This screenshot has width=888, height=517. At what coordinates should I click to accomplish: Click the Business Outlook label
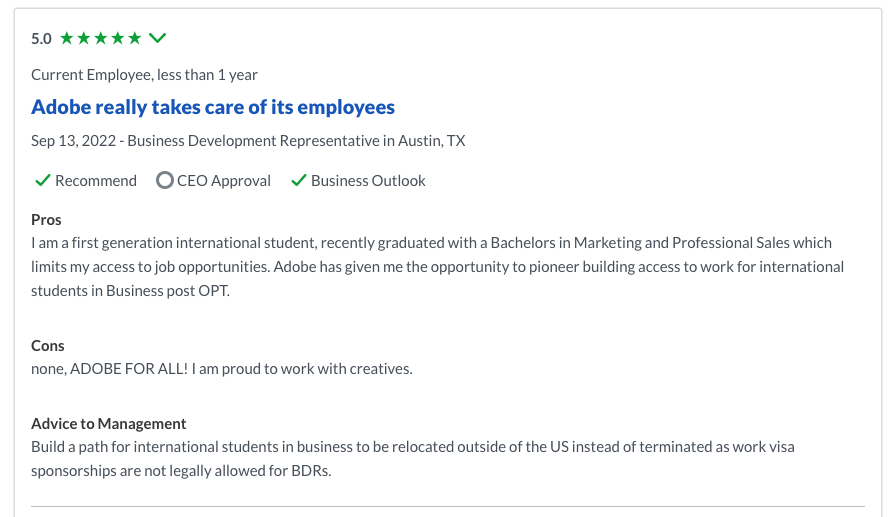coord(368,181)
